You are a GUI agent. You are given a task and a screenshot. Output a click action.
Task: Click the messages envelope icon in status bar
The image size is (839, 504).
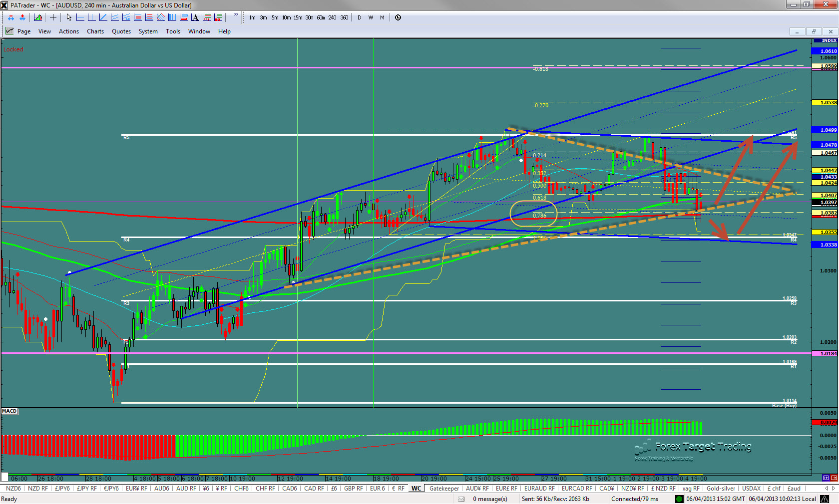461,499
